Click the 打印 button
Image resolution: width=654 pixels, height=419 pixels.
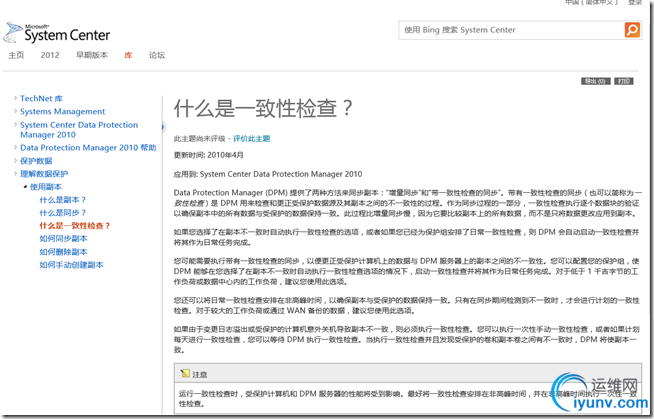tap(624, 81)
